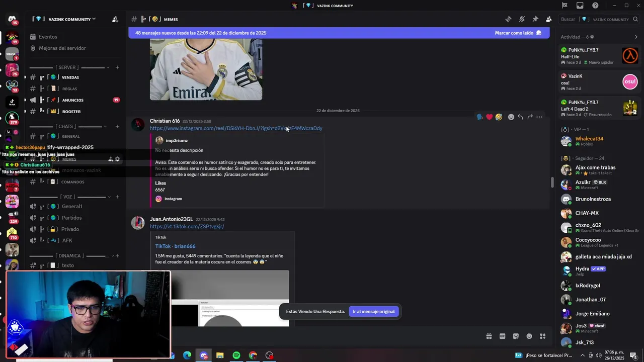
Task: Open the texto channel under DINAMICA
Action: 75,265
